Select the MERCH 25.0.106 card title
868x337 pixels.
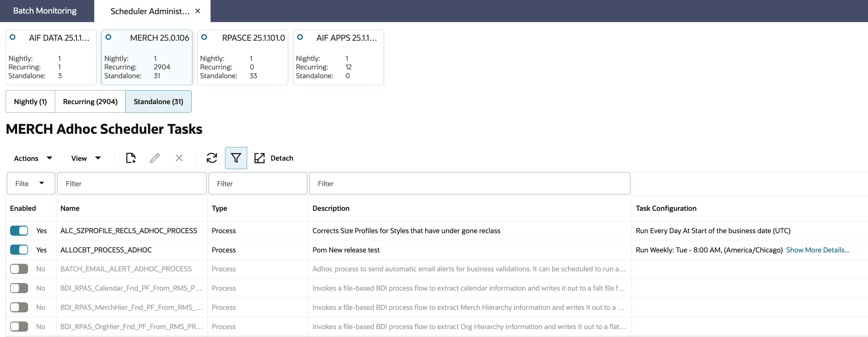coord(159,38)
